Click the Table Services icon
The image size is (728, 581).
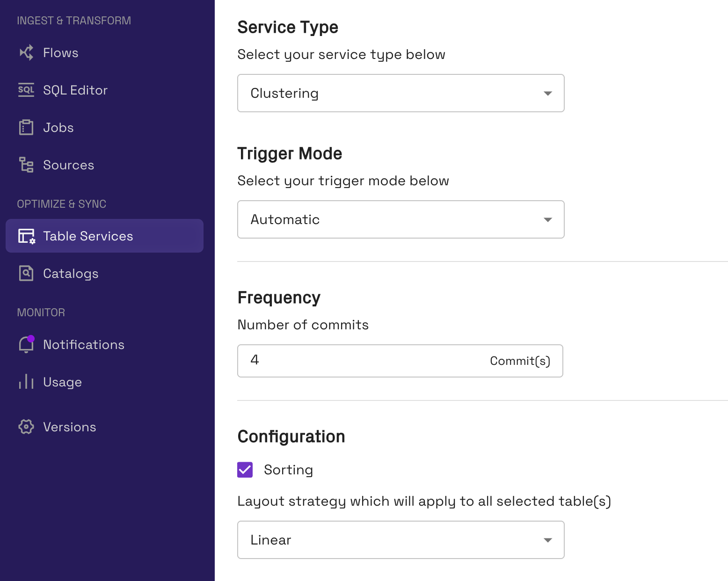click(x=26, y=236)
